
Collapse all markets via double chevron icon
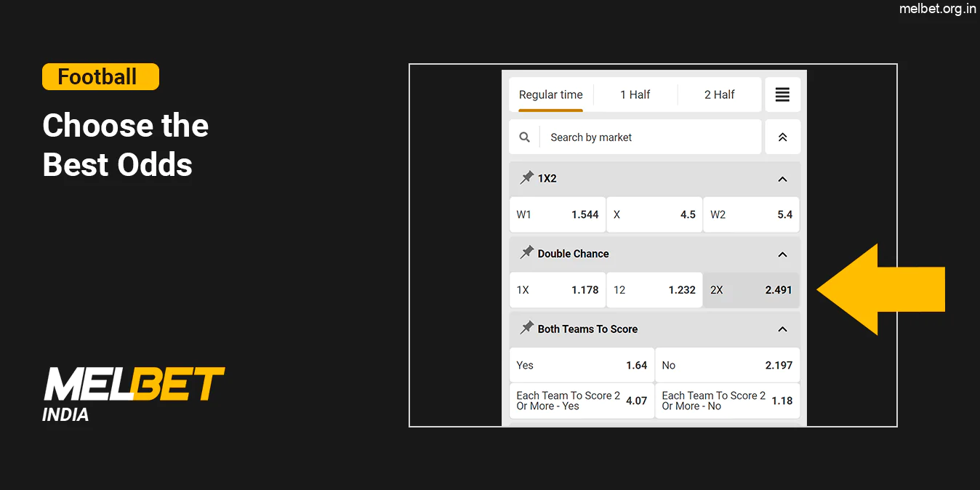point(782,137)
